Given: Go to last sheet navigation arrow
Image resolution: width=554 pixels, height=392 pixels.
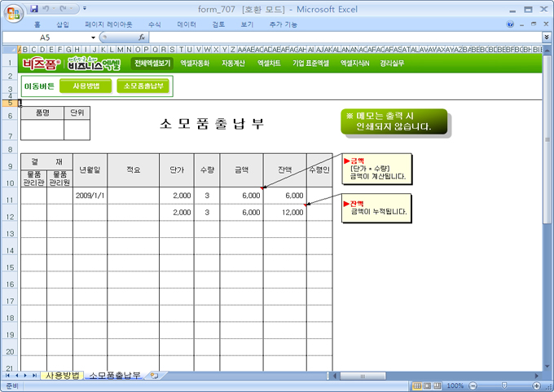Looking at the screenshot, I should (34, 376).
